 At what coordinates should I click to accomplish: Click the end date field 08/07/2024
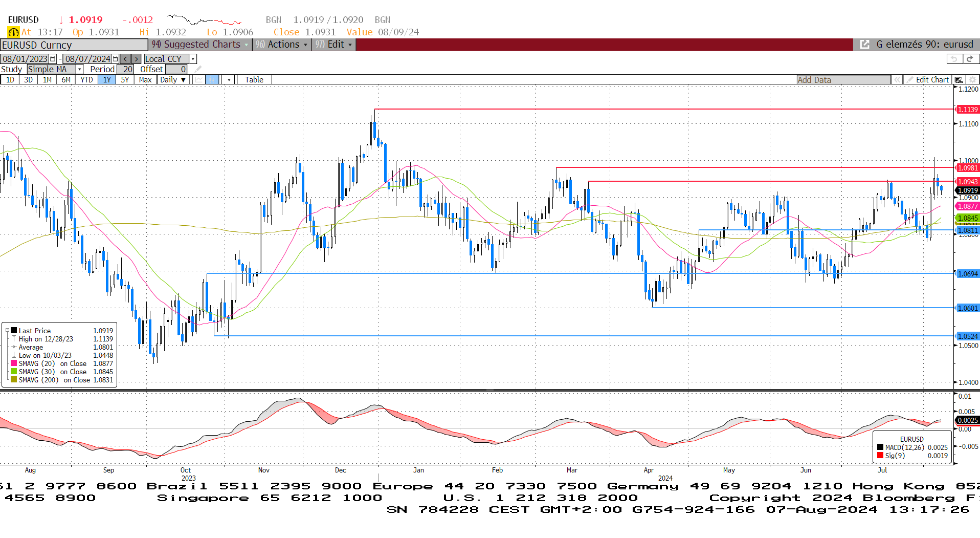tap(88, 59)
